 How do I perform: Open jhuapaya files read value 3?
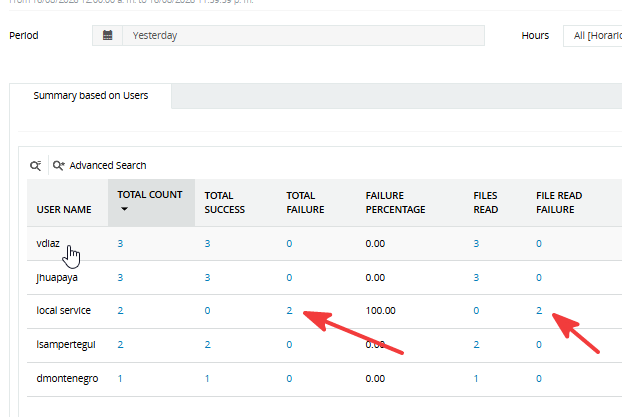[476, 277]
